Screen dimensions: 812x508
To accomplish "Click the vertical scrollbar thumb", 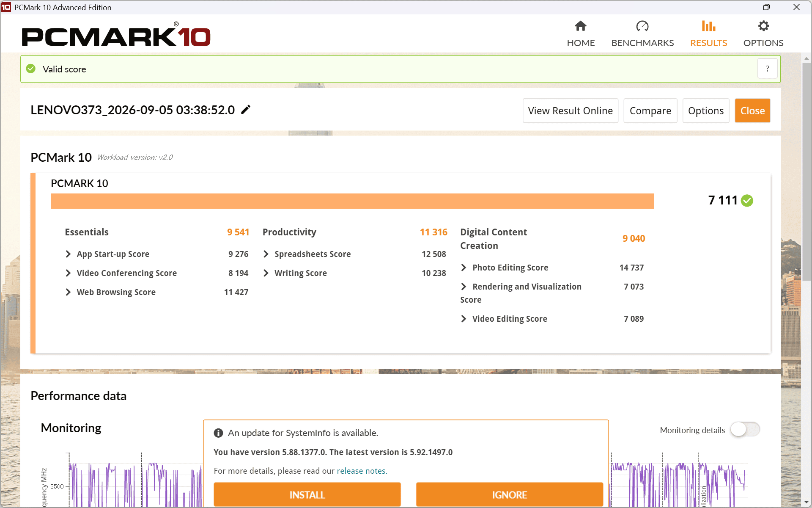I will pos(807,171).
